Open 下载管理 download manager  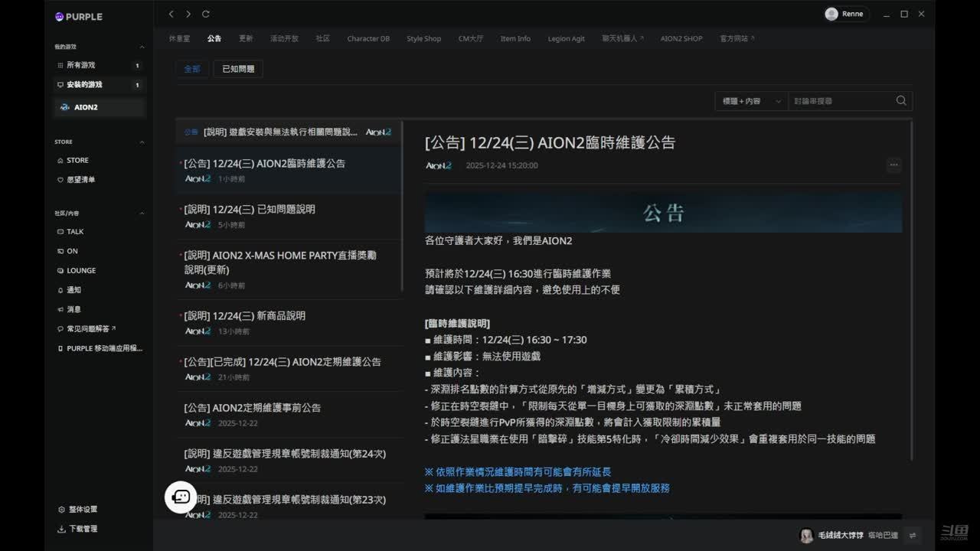pyautogui.click(x=77, y=529)
